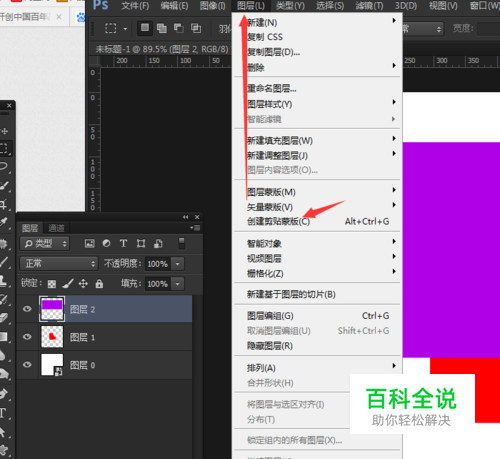Click the fill 100% value field
This screenshot has height=459, width=500.
(x=157, y=284)
